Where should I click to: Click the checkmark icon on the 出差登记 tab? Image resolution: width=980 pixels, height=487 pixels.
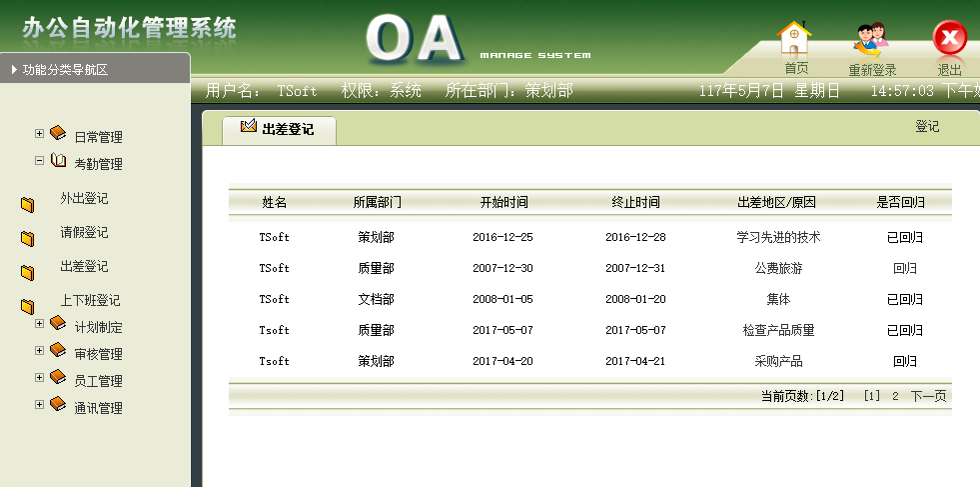tap(249, 126)
